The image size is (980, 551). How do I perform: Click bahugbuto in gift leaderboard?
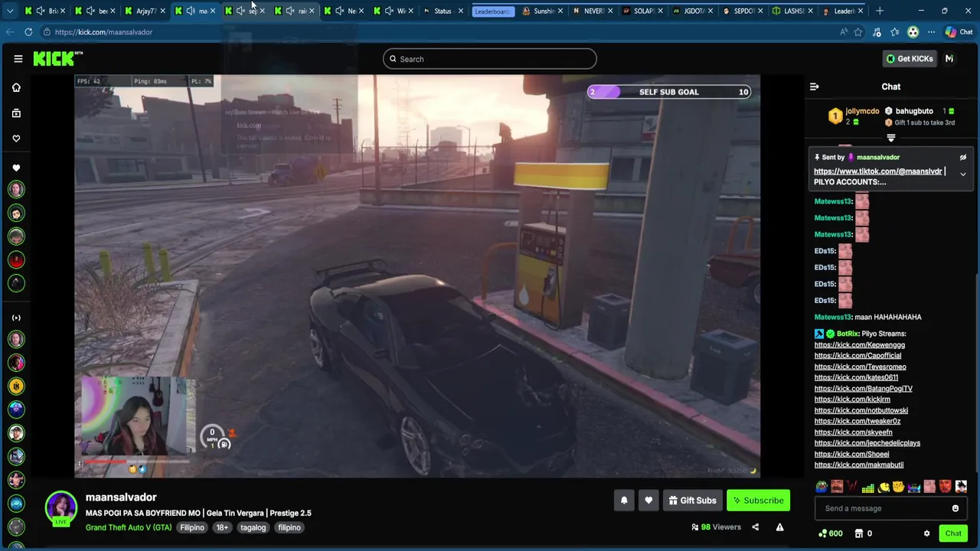tap(914, 111)
